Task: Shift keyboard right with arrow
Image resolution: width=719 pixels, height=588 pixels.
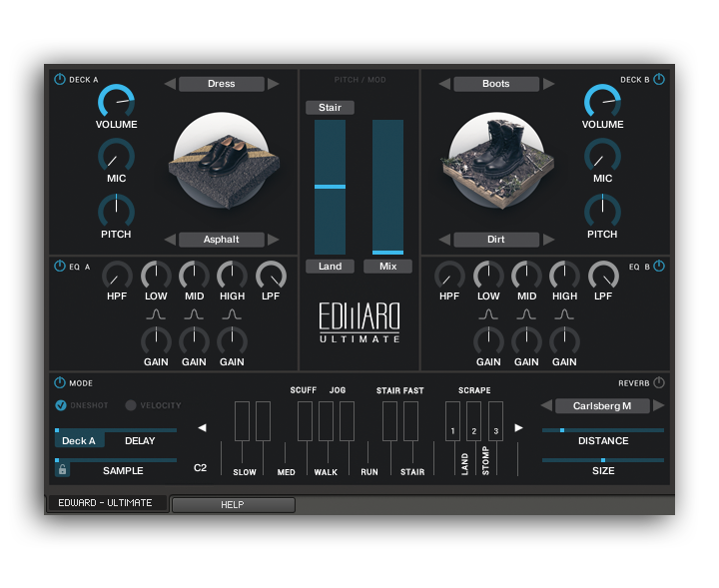Action: pyautogui.click(x=517, y=427)
